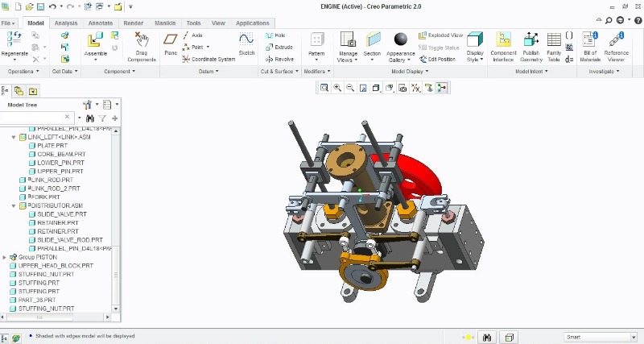Collapse the LINK_LEFT<LINK>.ASM node
The width and height of the screenshot is (644, 344).
pos(14,137)
